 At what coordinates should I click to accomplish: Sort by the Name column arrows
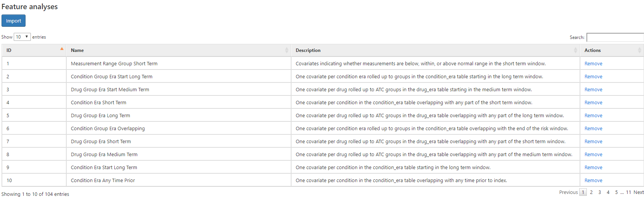(x=287, y=50)
